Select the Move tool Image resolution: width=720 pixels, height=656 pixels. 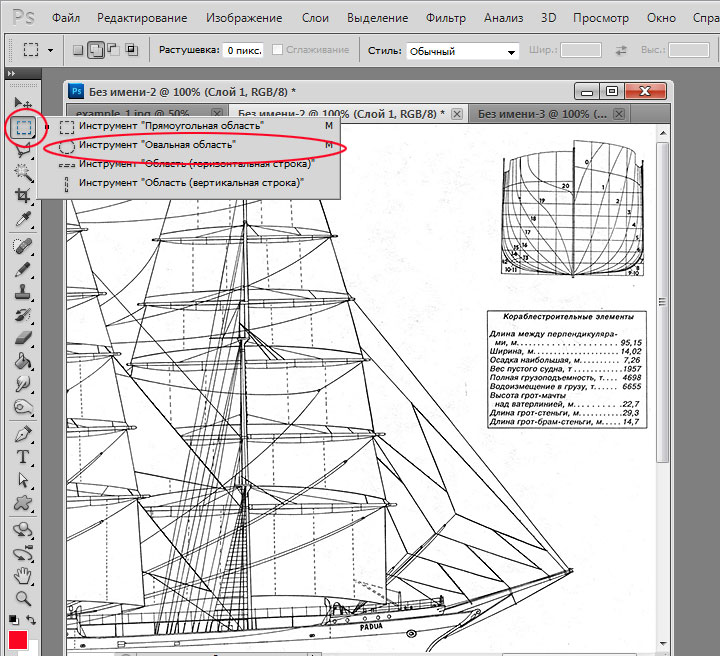point(23,105)
